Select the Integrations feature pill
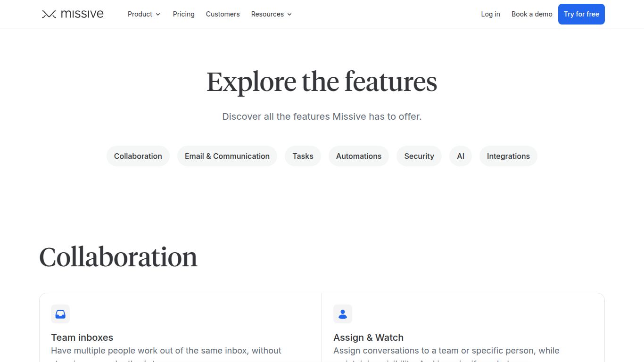 pyautogui.click(x=508, y=156)
